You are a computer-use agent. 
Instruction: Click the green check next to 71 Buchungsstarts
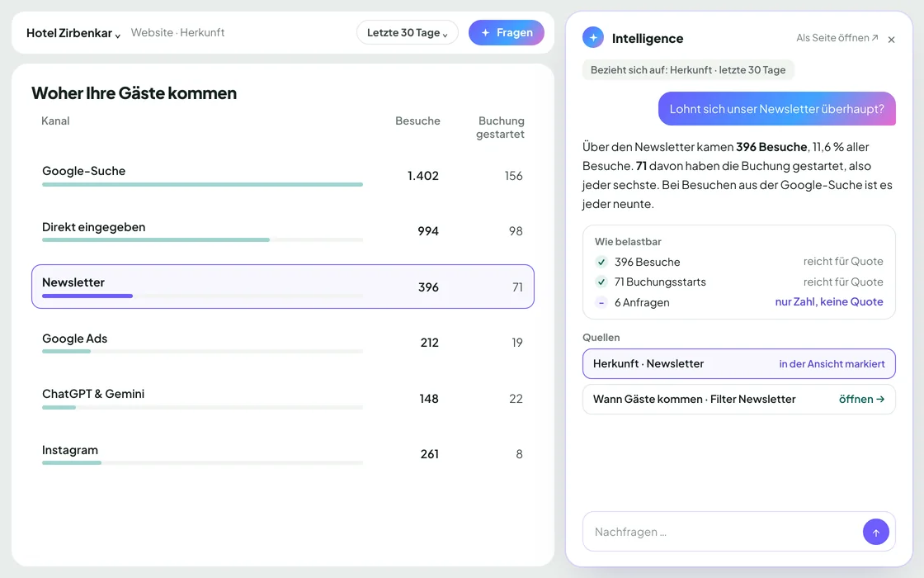pos(601,282)
